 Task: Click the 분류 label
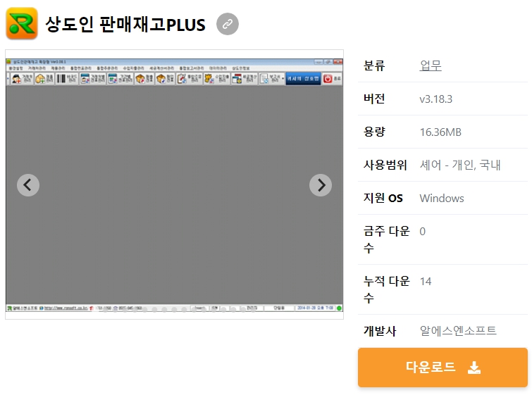coord(374,65)
